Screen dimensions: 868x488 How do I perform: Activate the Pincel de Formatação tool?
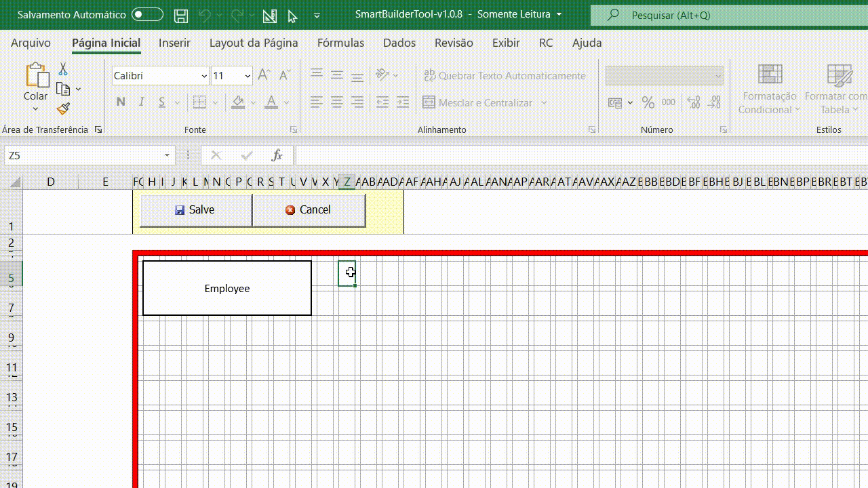pyautogui.click(x=63, y=108)
